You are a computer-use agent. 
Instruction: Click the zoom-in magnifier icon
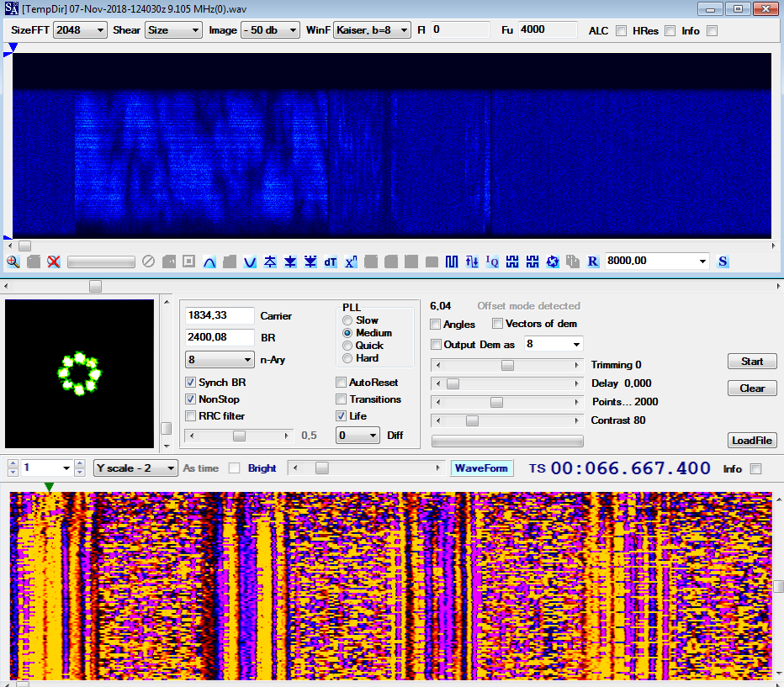[x=13, y=262]
